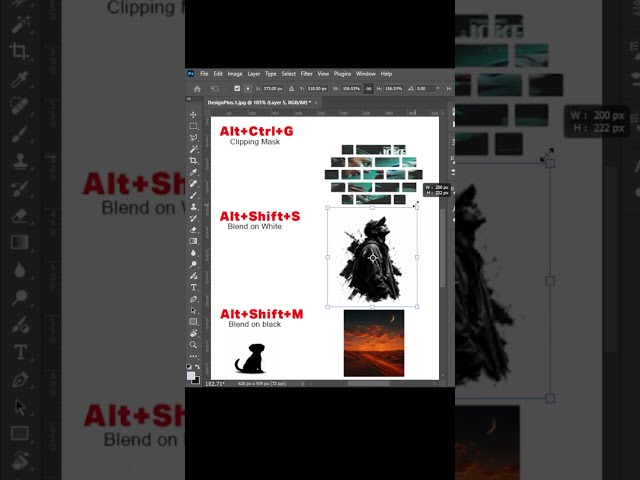Open the Edit menu
The width and height of the screenshot is (640, 480).
coord(218,74)
